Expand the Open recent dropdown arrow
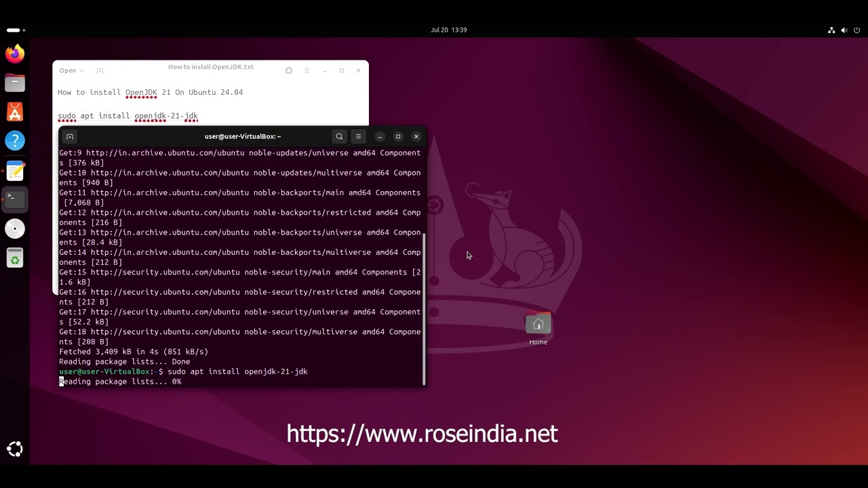 click(x=81, y=70)
